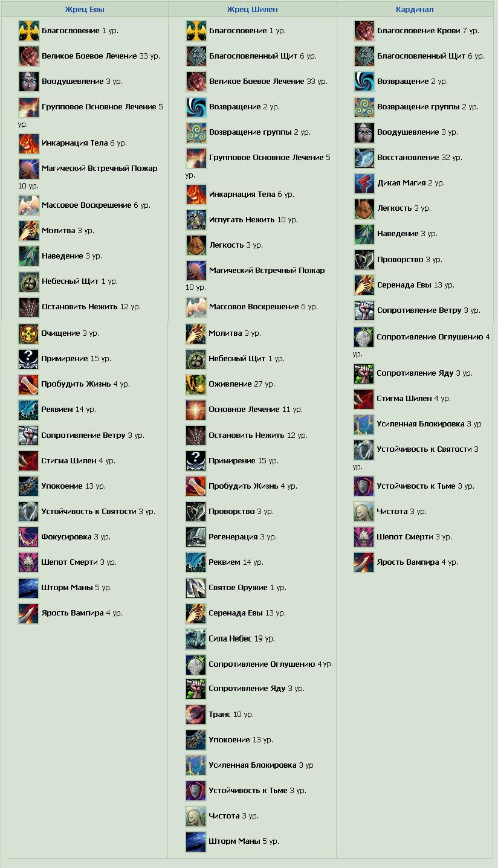Open the Жрец Евы column header link
The image size is (498, 868).
85,10
